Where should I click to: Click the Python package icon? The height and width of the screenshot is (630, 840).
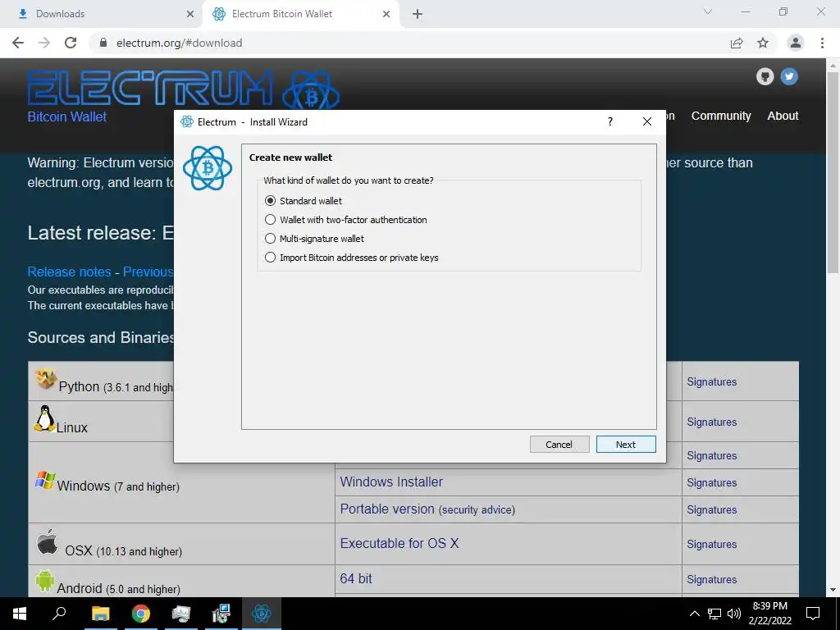[46, 379]
